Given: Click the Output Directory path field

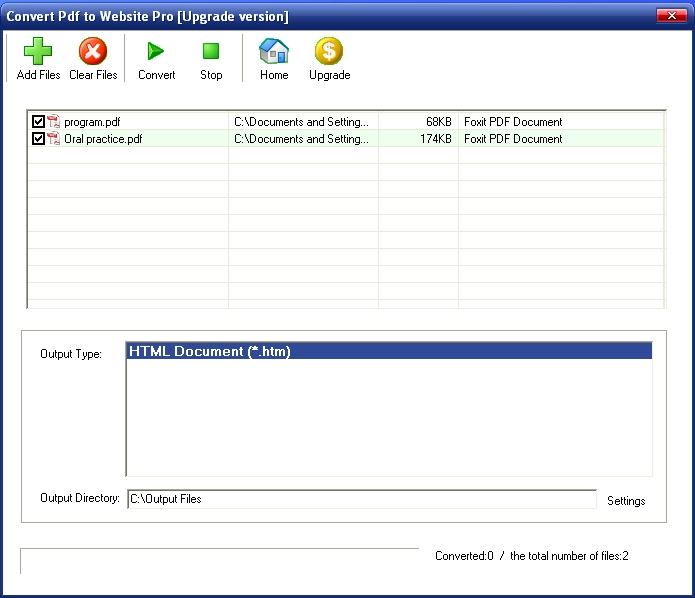Looking at the screenshot, I should (x=362, y=499).
